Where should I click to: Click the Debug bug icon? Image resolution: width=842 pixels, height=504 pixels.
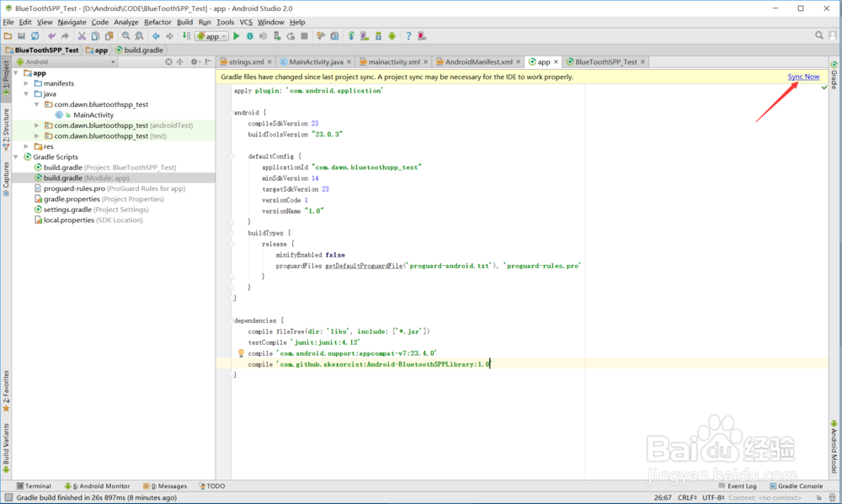tap(250, 36)
